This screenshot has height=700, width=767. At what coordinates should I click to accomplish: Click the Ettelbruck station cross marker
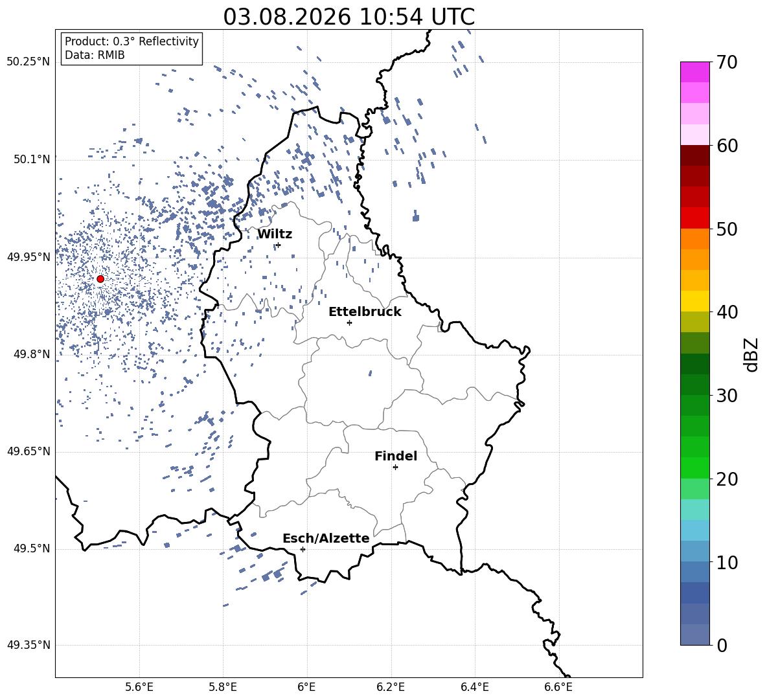tap(349, 322)
